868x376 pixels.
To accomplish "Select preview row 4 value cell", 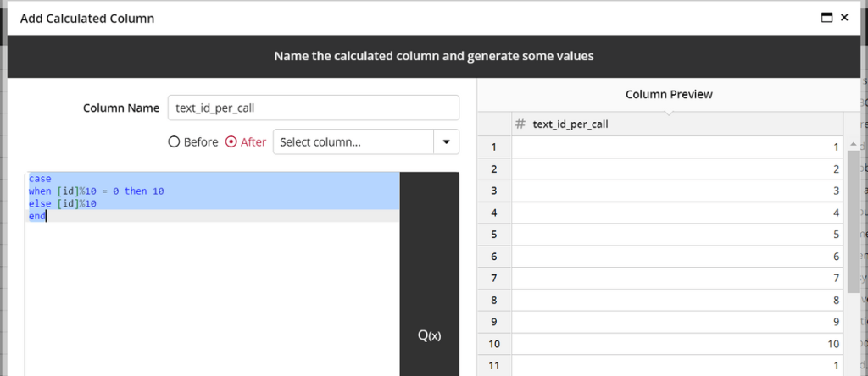I will click(x=677, y=213).
